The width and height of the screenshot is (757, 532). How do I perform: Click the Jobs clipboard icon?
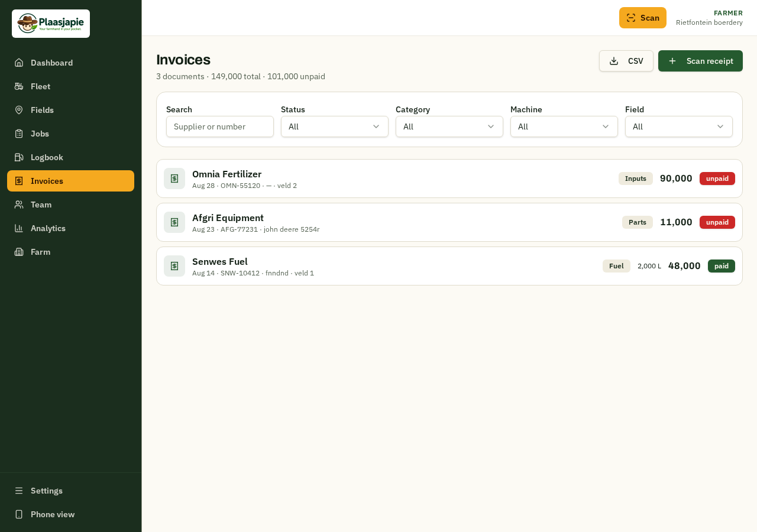(19, 134)
